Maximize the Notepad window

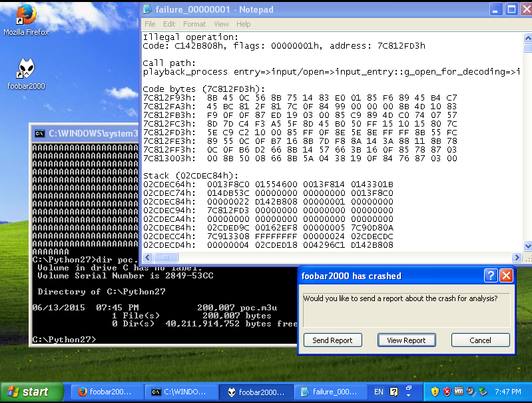pyautogui.click(x=511, y=9)
